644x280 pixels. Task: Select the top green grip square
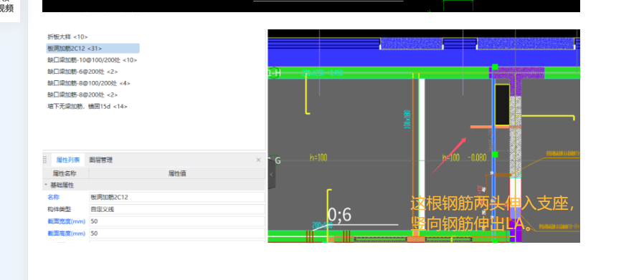click(495, 67)
